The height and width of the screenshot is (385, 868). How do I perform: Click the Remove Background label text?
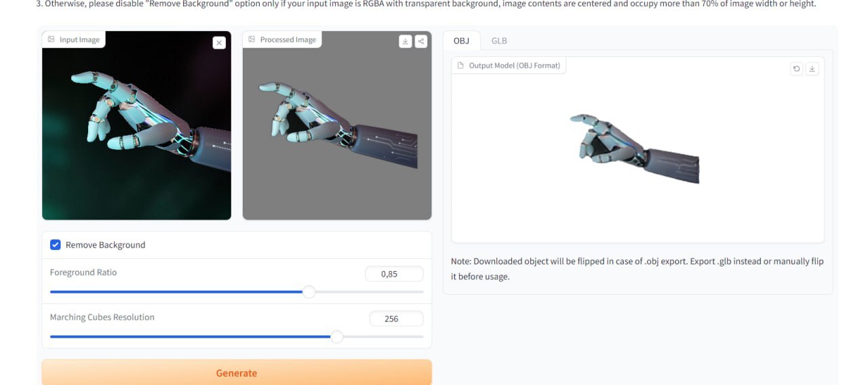105,245
